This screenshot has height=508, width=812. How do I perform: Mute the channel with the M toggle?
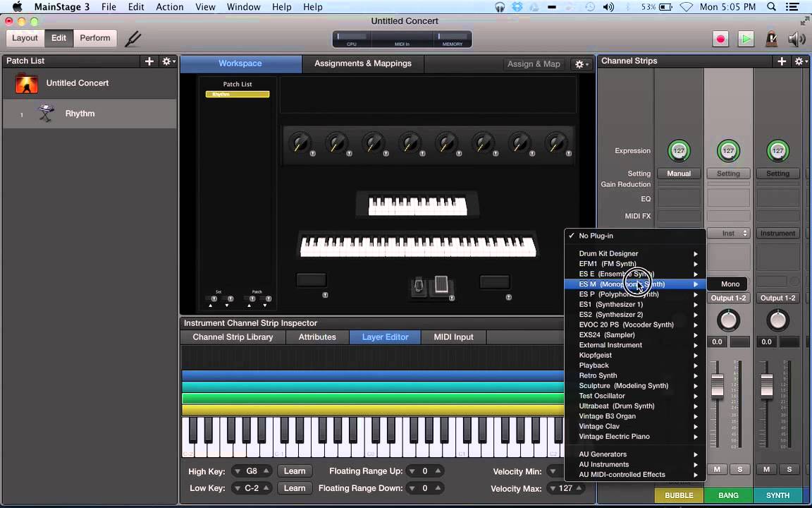click(x=717, y=469)
